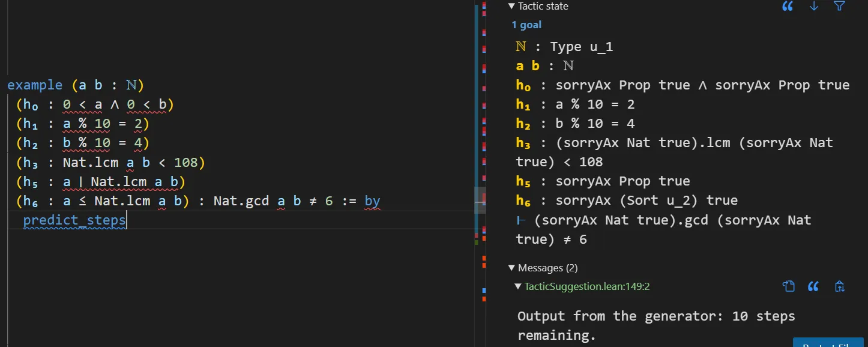Collapse the TacticSuggestion.lean:149:2 message
Viewport: 868px width, 347px height.
[x=518, y=287]
